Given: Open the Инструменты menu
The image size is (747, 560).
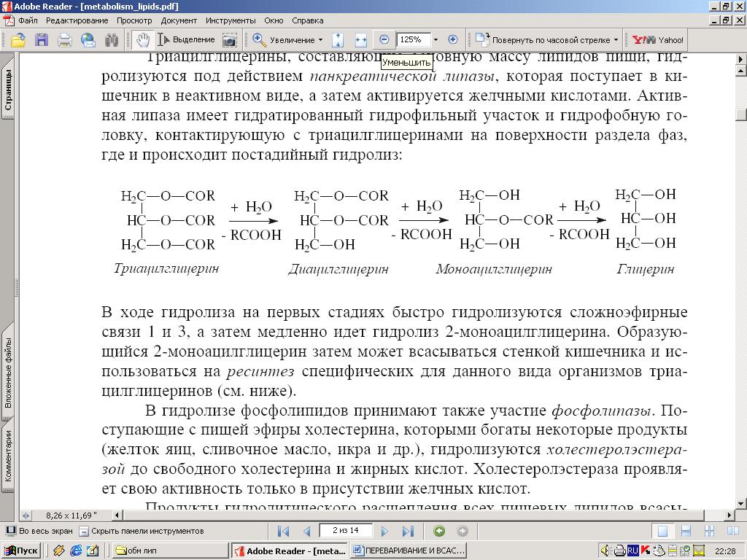Looking at the screenshot, I should pyautogui.click(x=231, y=20).
